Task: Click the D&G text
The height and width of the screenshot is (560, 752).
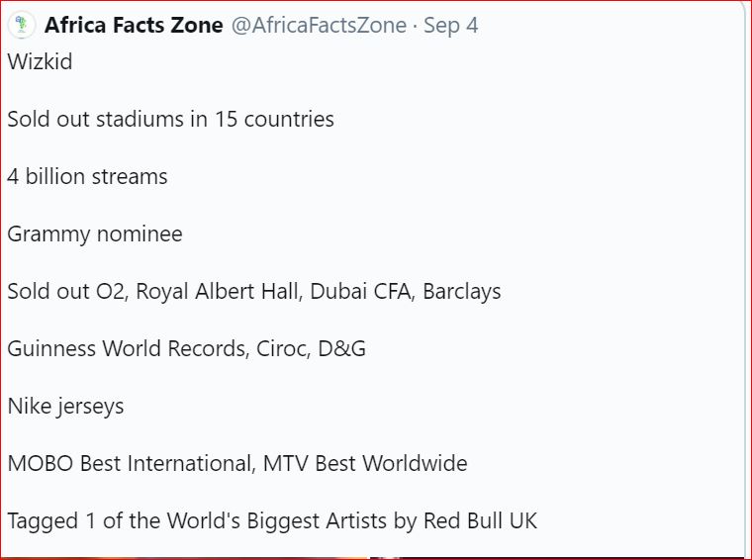Action: [x=342, y=348]
